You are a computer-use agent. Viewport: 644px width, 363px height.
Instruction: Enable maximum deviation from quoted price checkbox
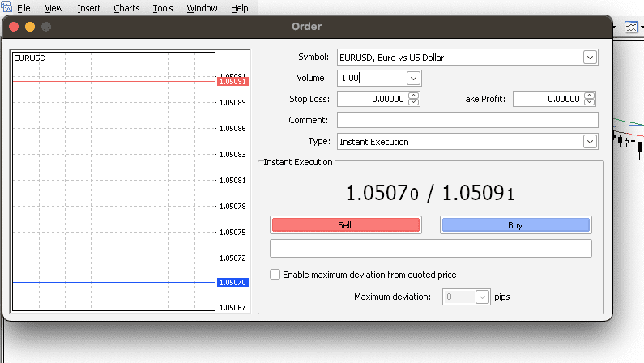pos(275,275)
